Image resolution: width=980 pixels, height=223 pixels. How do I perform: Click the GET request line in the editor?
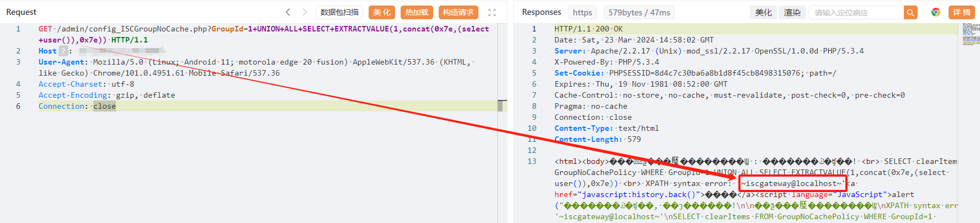(264, 34)
